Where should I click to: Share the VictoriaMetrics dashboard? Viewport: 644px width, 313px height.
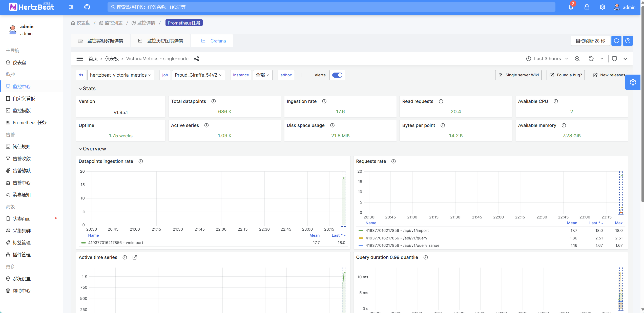(x=196, y=59)
